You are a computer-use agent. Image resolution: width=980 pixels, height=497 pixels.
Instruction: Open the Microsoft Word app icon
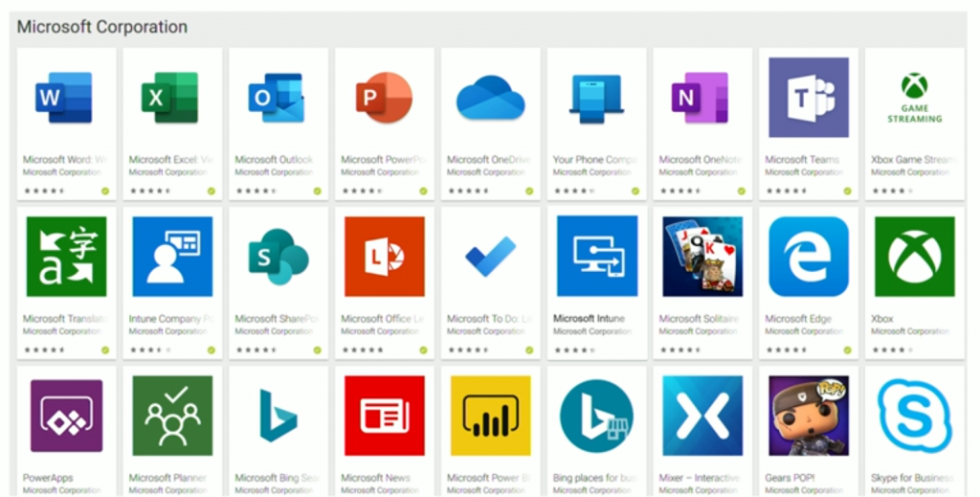point(65,98)
